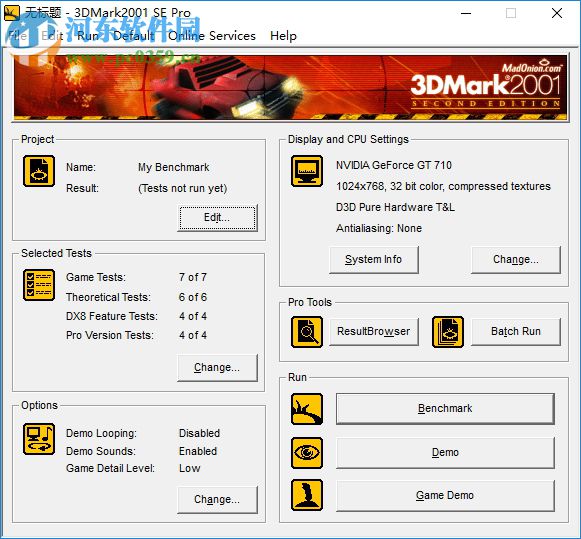
Task: Click the ResultBrowser magnifier icon
Action: point(307,332)
